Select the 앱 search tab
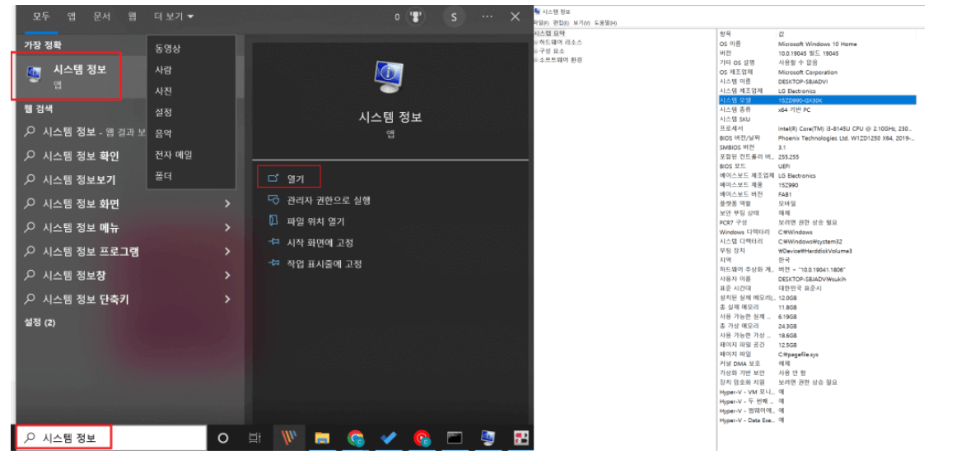 [x=72, y=16]
